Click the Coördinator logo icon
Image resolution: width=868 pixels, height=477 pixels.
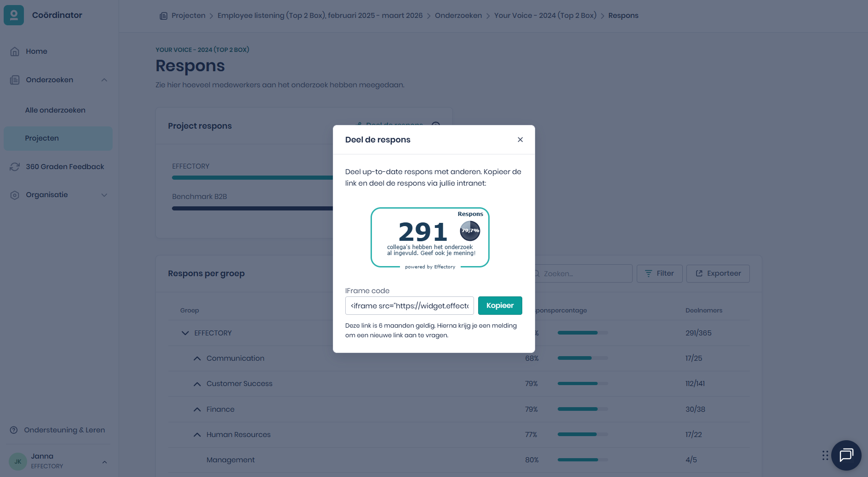coord(14,15)
